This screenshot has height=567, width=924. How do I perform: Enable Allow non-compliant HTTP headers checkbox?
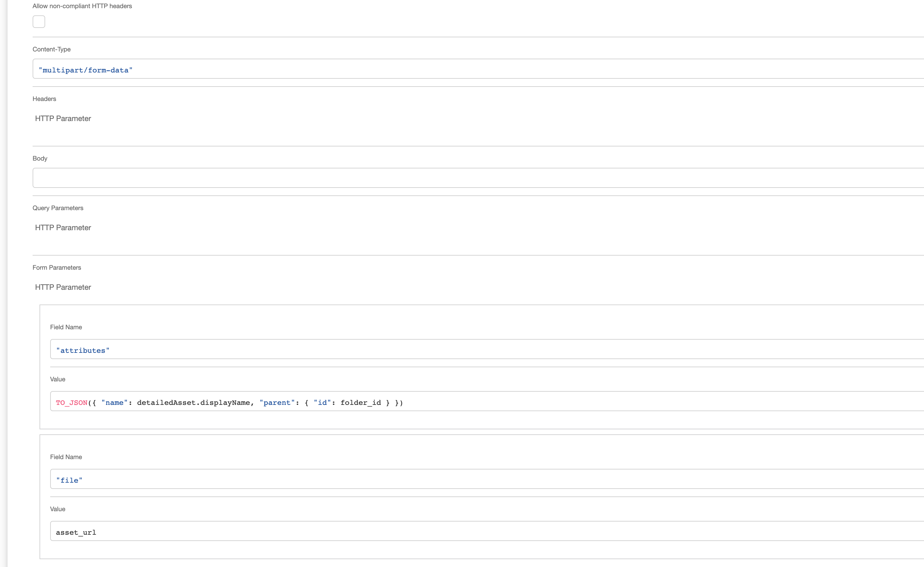(x=39, y=22)
